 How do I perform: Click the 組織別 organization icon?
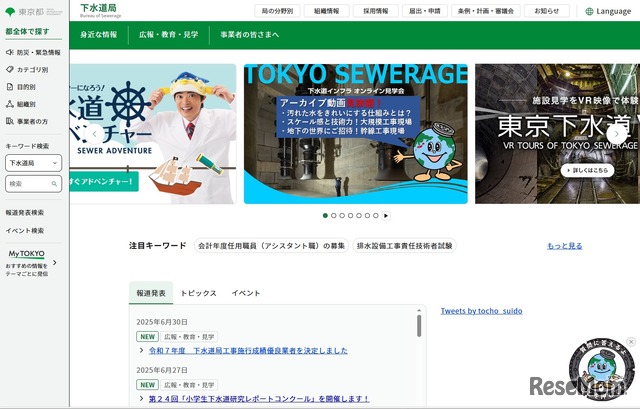tap(10, 104)
